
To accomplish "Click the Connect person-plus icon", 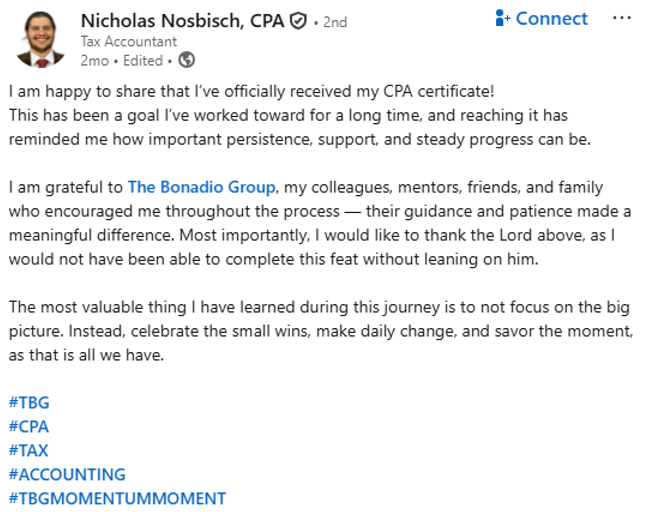I will pyautogui.click(x=503, y=19).
